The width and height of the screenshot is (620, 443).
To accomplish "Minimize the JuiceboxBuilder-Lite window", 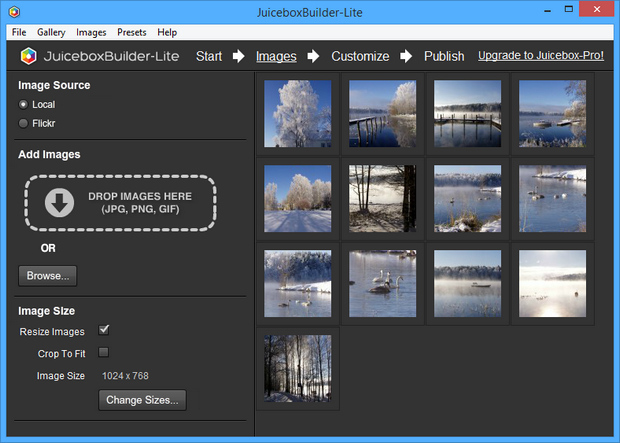I will coord(548,10).
